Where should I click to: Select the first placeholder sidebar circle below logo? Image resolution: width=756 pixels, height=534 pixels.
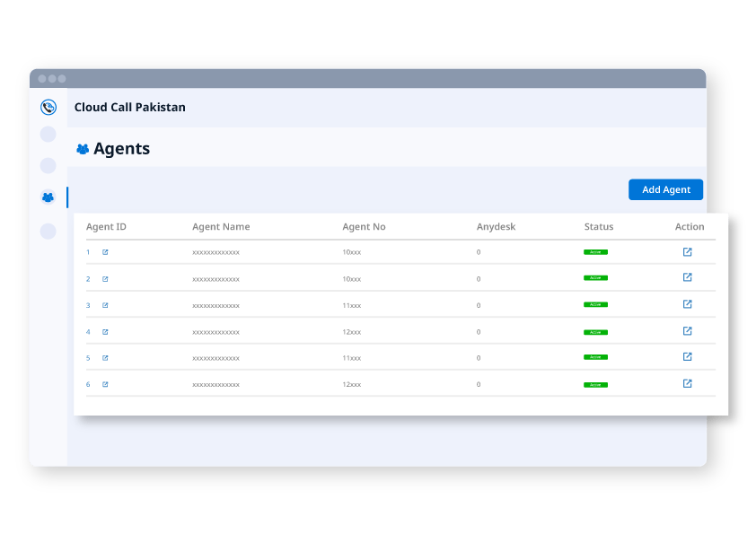(48, 135)
